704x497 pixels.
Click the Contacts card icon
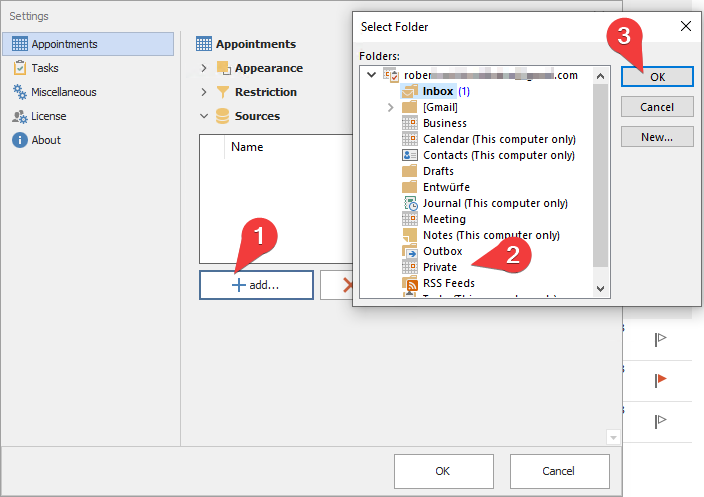point(409,155)
